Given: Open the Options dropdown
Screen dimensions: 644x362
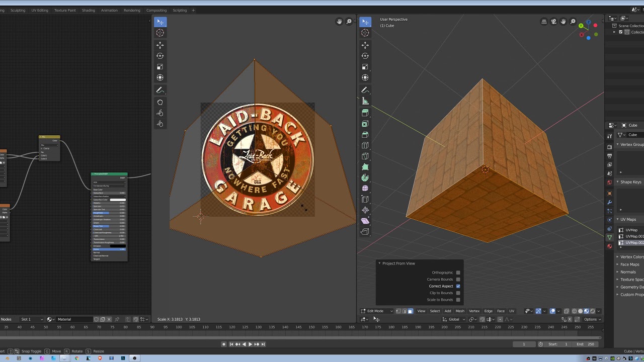Looking at the screenshot, I should [x=592, y=319].
